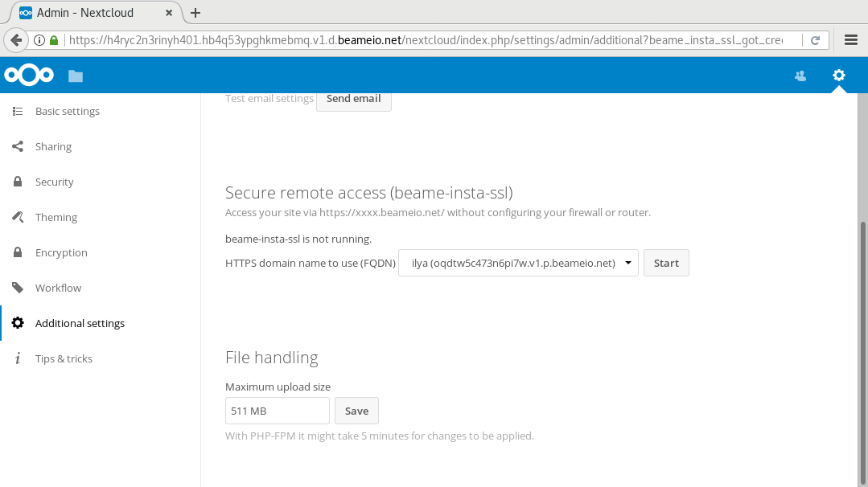Open the Sharing settings section
Image resolution: width=868 pixels, height=487 pixels.
pyautogui.click(x=53, y=146)
